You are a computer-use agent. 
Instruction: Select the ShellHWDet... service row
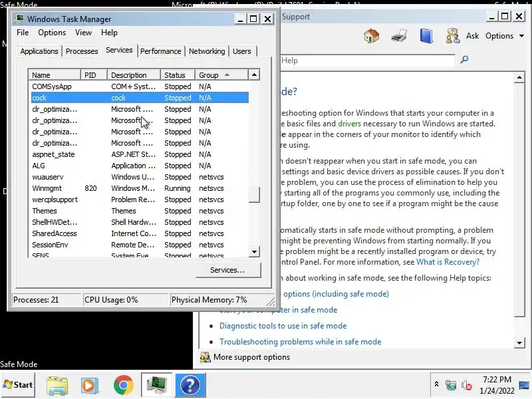pos(140,222)
